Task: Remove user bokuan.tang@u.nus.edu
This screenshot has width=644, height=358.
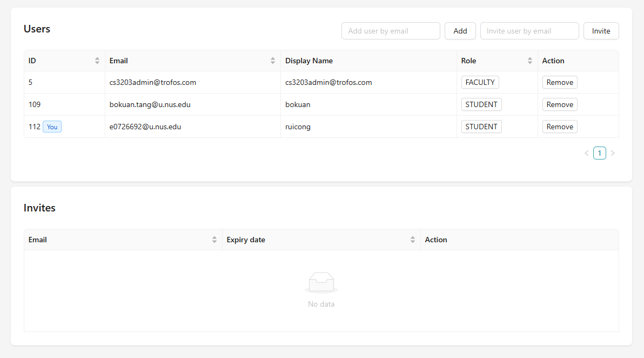Action: click(x=560, y=104)
